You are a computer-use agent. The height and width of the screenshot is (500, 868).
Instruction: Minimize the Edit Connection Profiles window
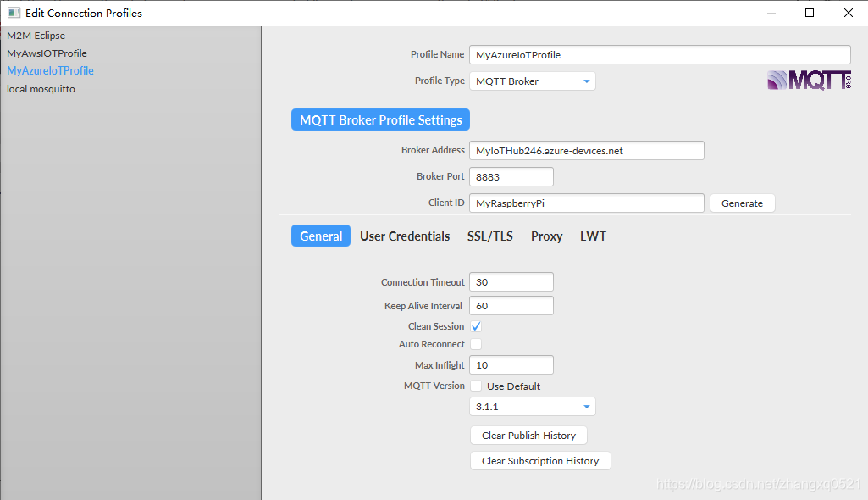(x=771, y=13)
